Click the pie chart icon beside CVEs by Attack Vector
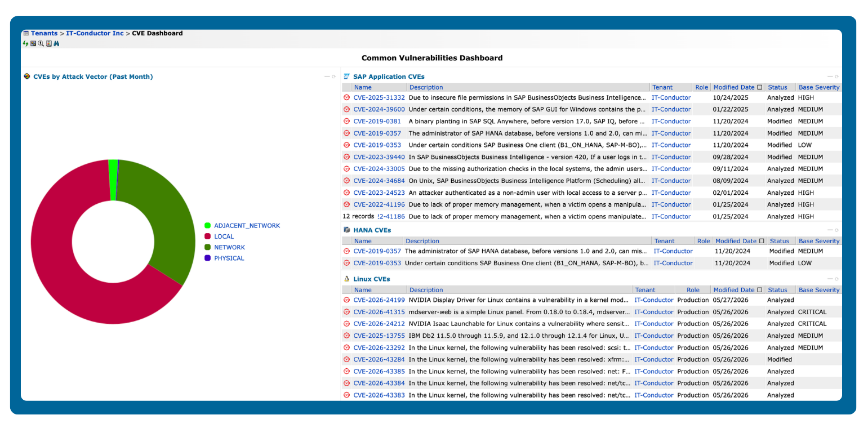The image size is (868, 433). coord(27,77)
